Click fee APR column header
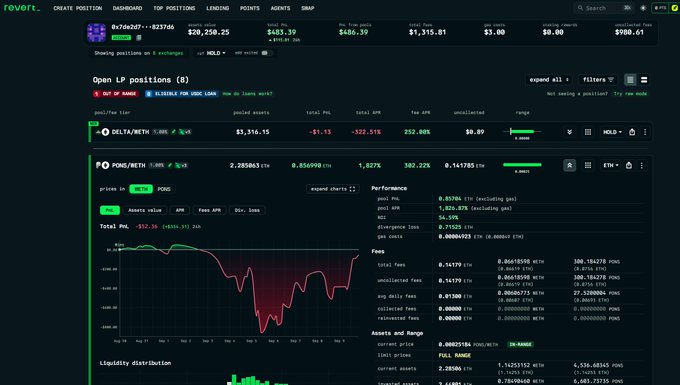The width and height of the screenshot is (680, 385). (420, 113)
